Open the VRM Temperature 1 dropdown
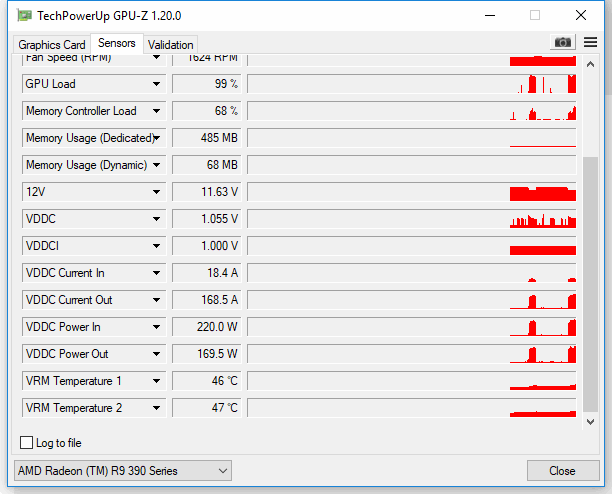This screenshot has width=612, height=494. 157,381
